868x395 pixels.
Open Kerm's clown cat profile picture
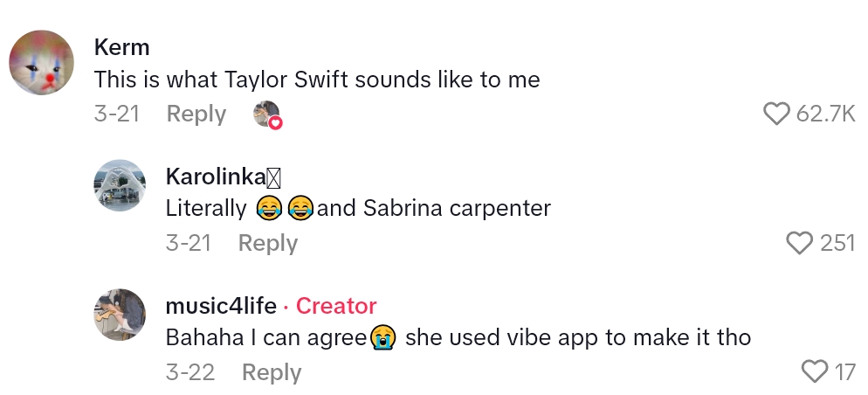coord(41,63)
